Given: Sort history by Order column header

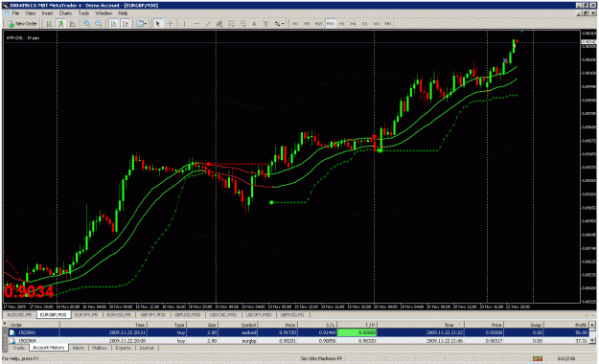Looking at the screenshot, I should point(34,325).
